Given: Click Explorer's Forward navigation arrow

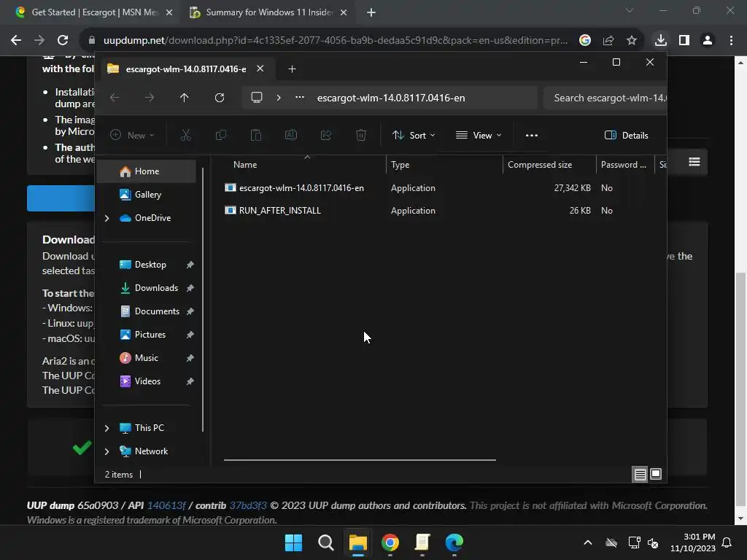Looking at the screenshot, I should [x=150, y=98].
